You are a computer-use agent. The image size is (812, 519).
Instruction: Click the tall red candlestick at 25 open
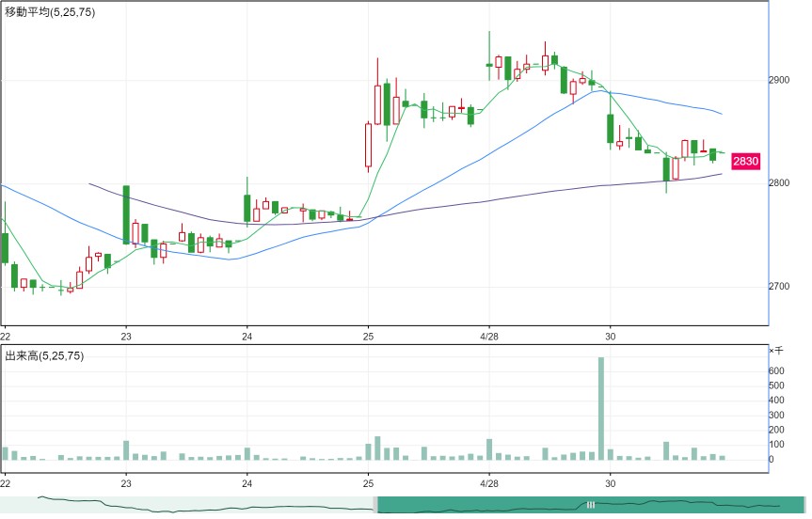[x=368, y=145]
